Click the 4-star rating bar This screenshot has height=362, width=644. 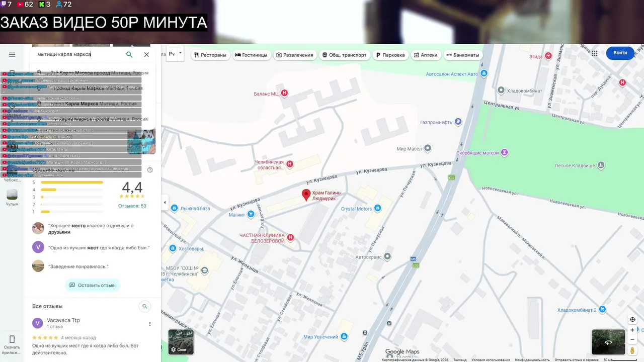click(72, 190)
